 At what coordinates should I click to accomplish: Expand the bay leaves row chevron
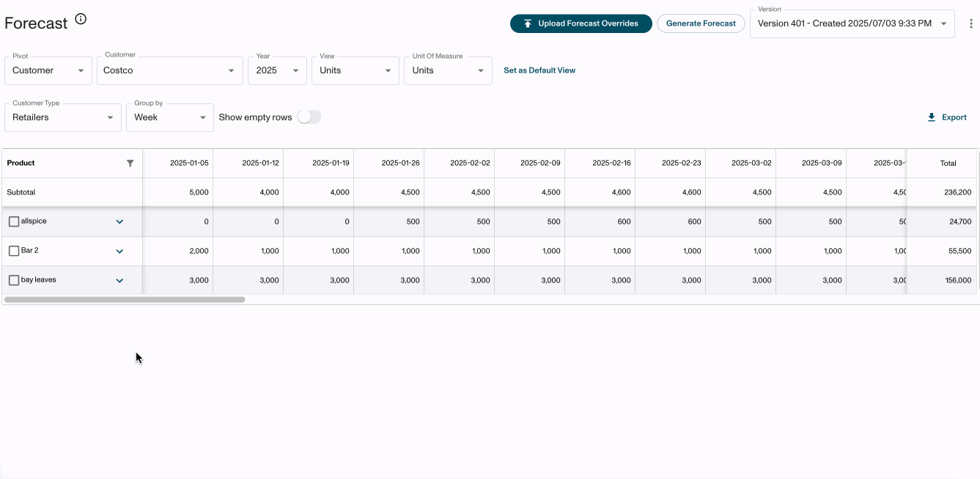click(x=119, y=280)
